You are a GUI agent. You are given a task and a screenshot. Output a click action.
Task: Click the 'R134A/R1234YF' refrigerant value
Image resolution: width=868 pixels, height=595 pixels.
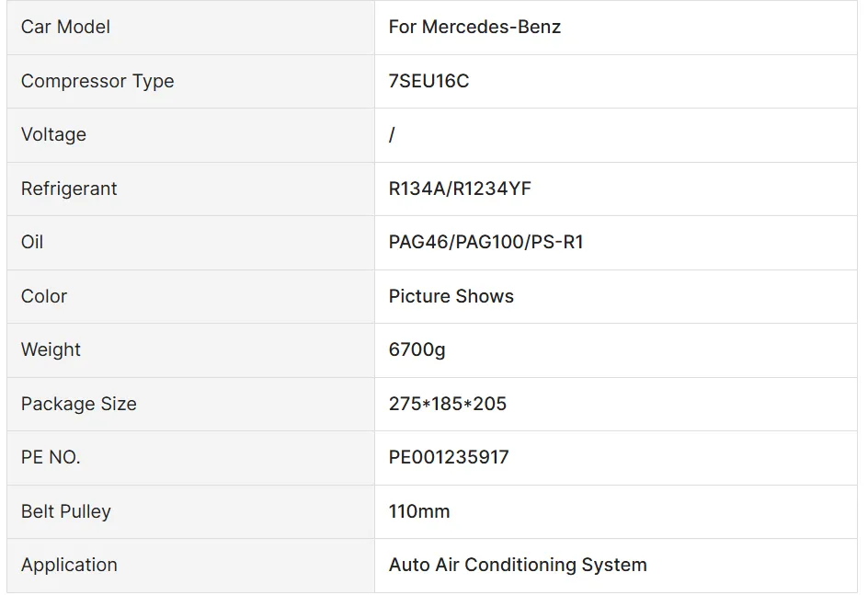pyautogui.click(x=460, y=189)
